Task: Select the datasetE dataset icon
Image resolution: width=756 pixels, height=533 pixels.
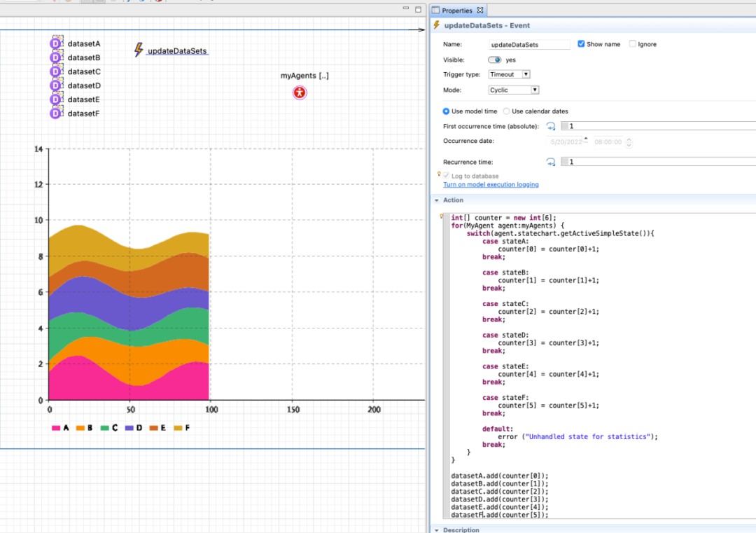Action: [x=57, y=99]
